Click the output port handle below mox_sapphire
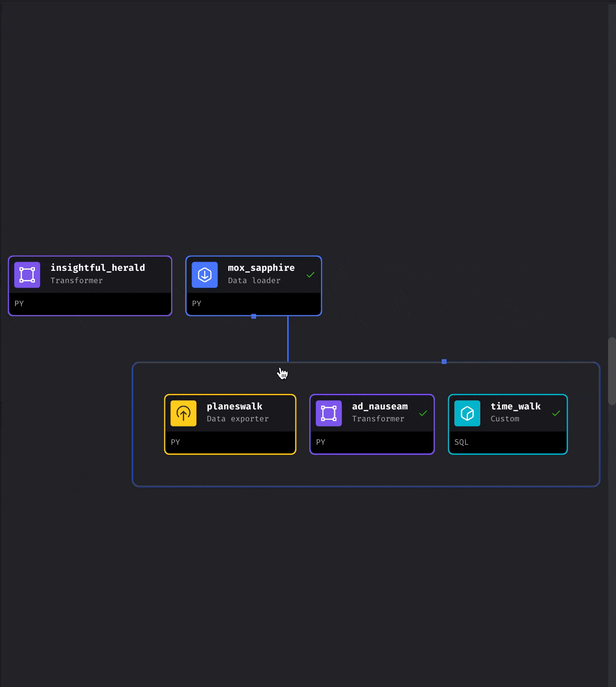The width and height of the screenshot is (616, 687). point(254,316)
